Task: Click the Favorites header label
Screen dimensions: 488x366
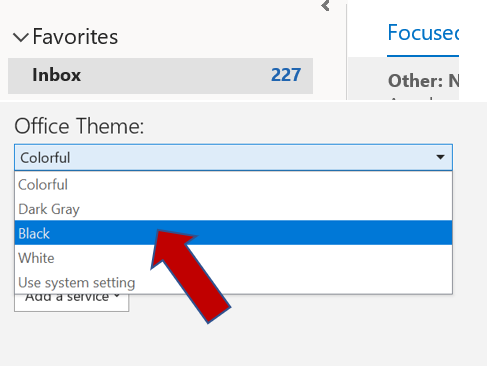Action: tap(75, 36)
